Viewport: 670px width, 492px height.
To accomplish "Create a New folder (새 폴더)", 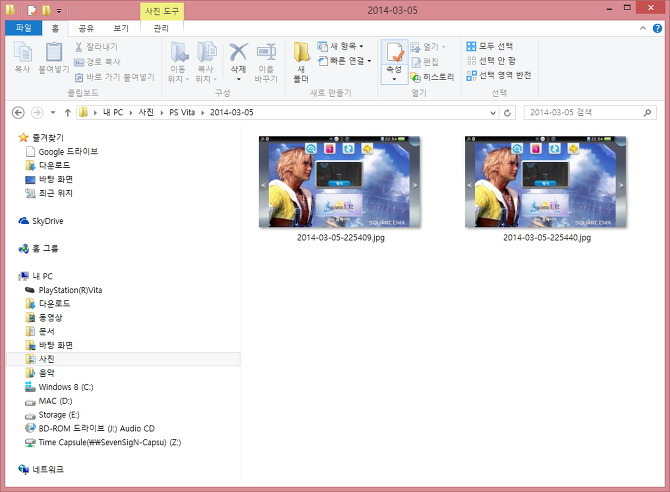I will click(301, 62).
